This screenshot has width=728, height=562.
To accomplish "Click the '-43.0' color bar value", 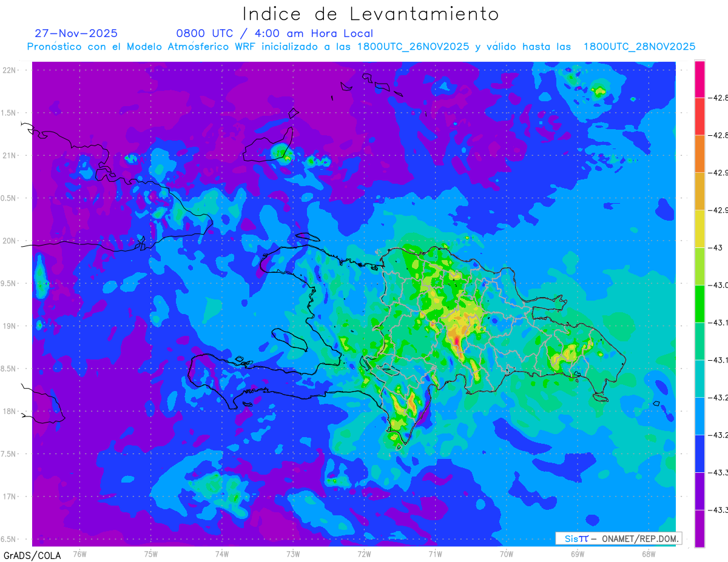I will [x=718, y=285].
